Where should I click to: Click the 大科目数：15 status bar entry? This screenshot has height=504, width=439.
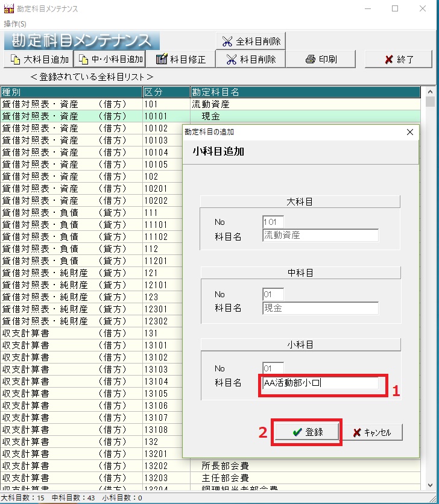(22, 498)
